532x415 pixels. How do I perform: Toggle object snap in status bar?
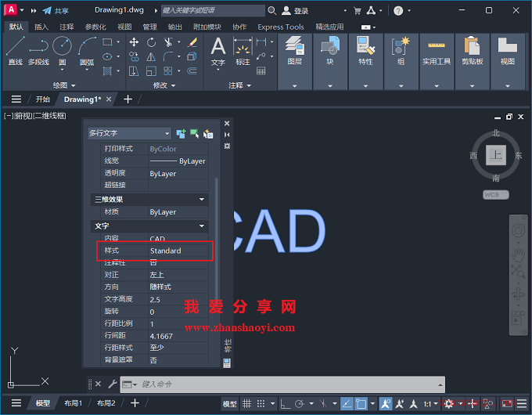(361, 403)
